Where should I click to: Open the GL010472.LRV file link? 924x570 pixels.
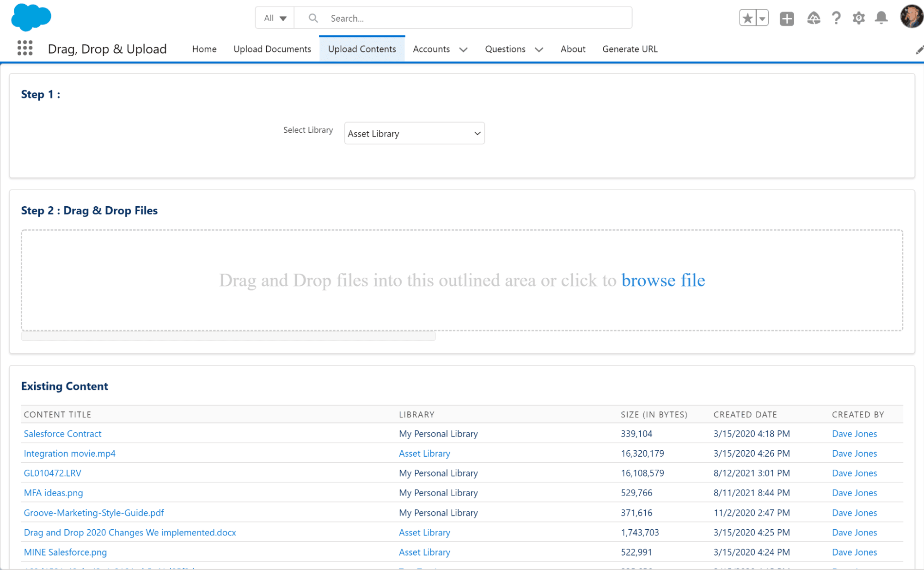point(53,473)
